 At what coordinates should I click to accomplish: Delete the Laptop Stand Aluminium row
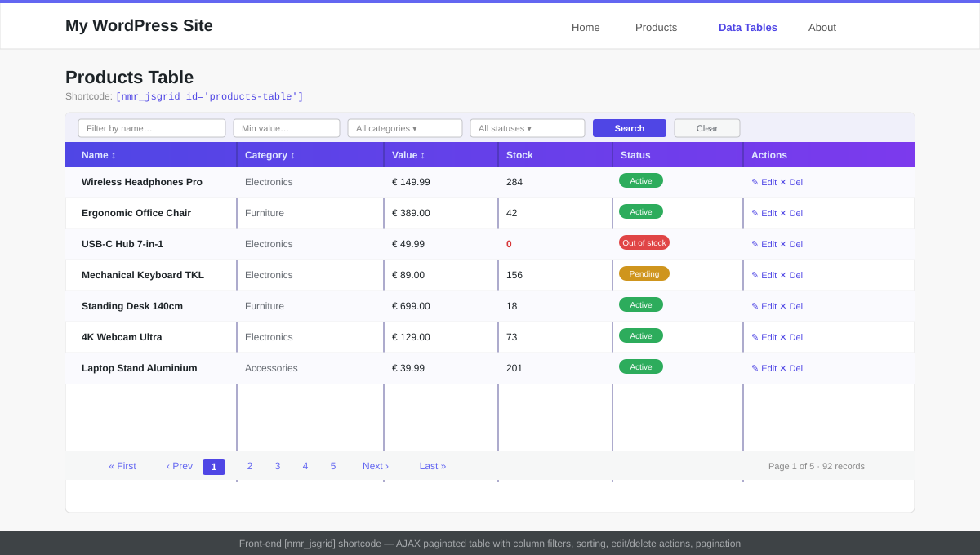(x=791, y=368)
